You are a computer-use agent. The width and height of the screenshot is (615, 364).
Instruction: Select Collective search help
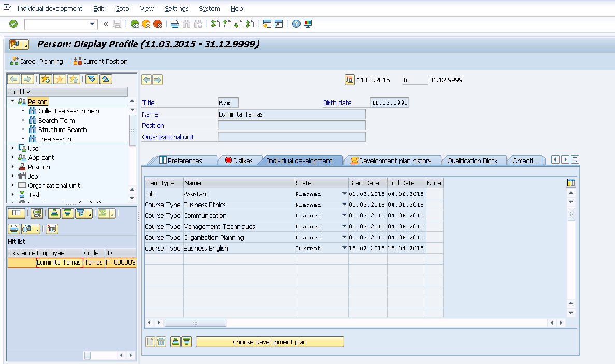(68, 111)
